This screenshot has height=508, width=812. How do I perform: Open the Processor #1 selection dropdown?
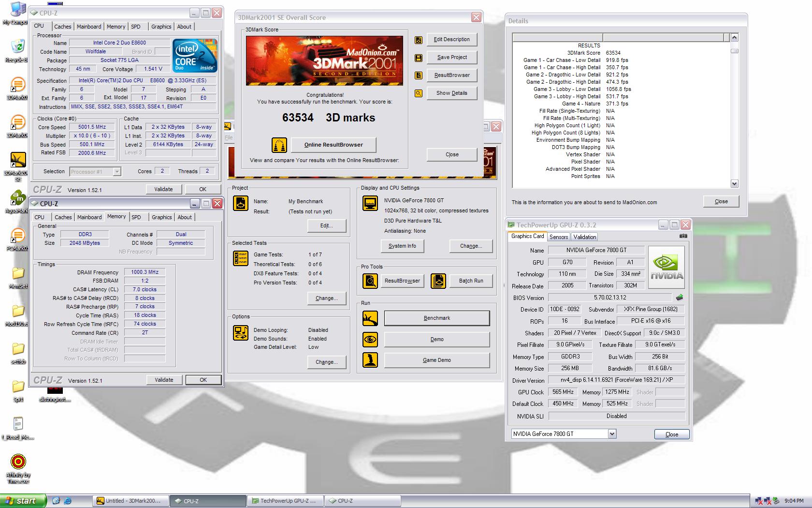pyautogui.click(x=117, y=172)
